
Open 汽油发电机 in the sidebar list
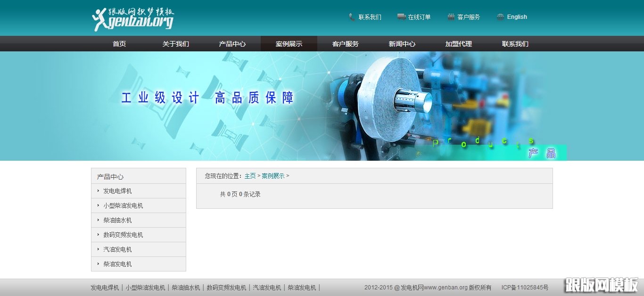[117, 249]
